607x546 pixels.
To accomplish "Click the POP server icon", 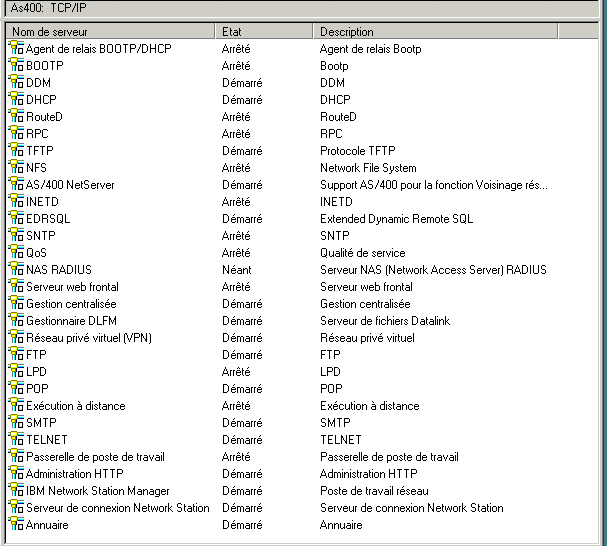I will [16, 389].
